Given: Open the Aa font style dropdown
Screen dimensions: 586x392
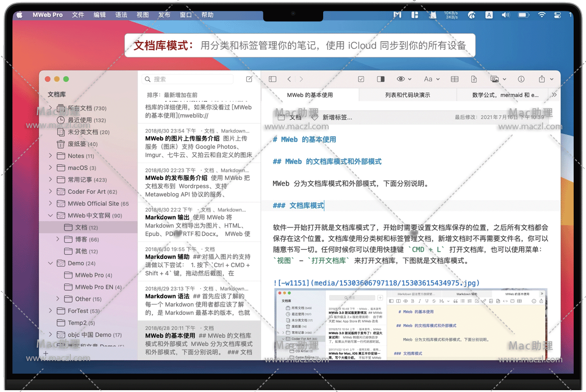Looking at the screenshot, I should pyautogui.click(x=431, y=79).
